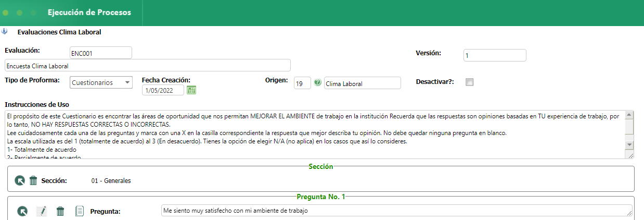This screenshot has height=220, width=644.
Task: Click the Versión input field
Action: (x=495, y=55)
